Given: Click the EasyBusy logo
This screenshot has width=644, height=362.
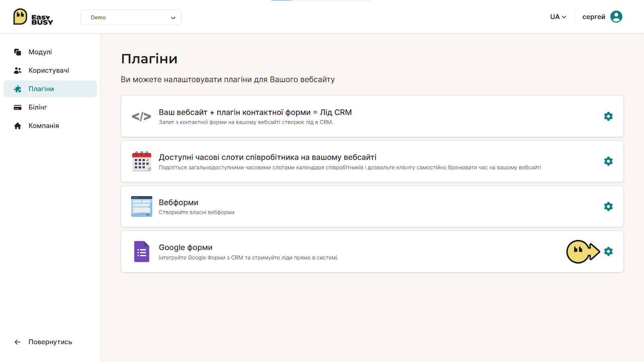Looking at the screenshot, I should pos(33,17).
